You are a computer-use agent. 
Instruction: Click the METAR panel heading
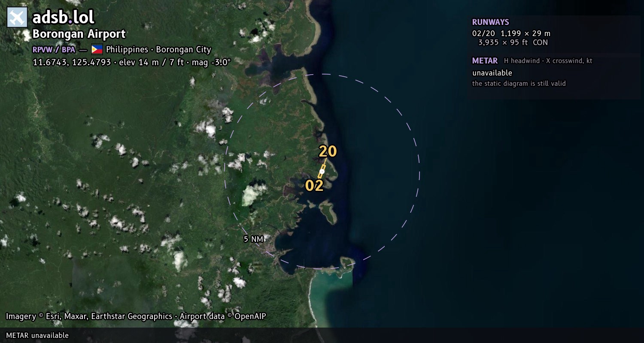(x=485, y=61)
